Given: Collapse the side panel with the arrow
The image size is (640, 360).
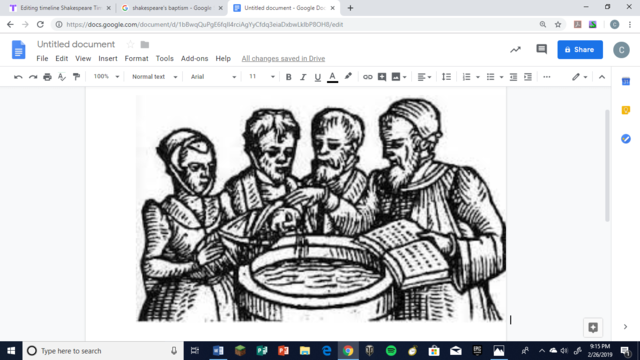Looking at the screenshot, I should [x=625, y=327].
